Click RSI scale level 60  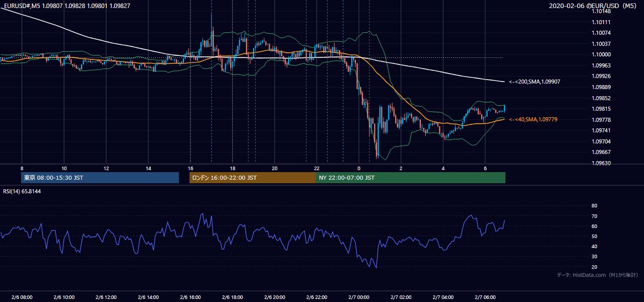(595, 226)
